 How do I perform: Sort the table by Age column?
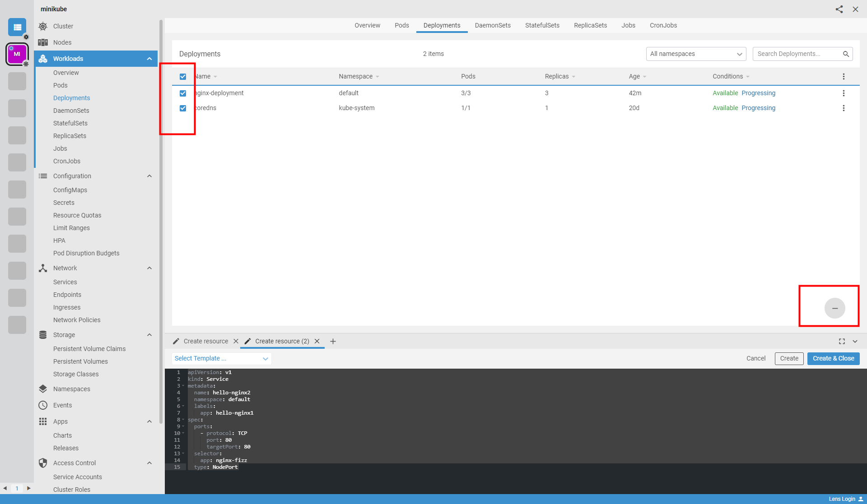click(637, 76)
